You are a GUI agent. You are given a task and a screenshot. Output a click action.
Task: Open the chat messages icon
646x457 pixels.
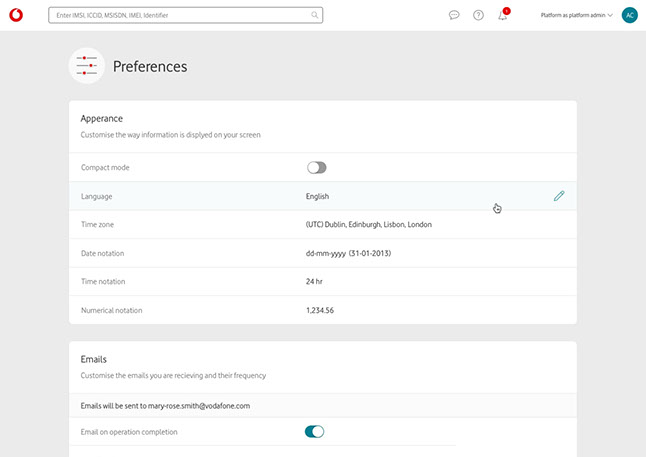tap(454, 15)
